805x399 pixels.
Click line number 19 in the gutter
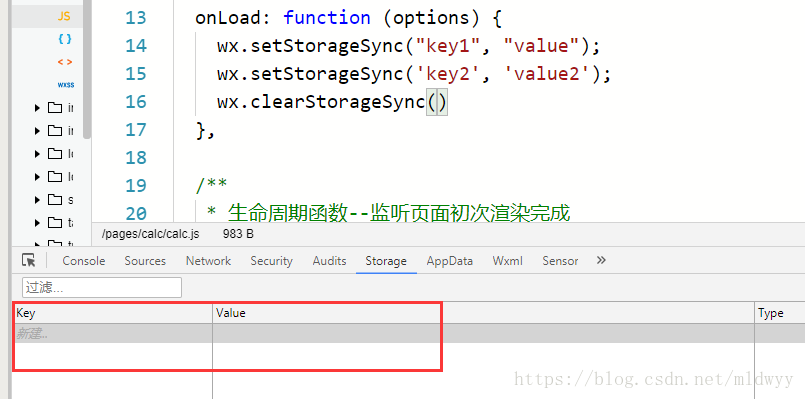[x=136, y=185]
